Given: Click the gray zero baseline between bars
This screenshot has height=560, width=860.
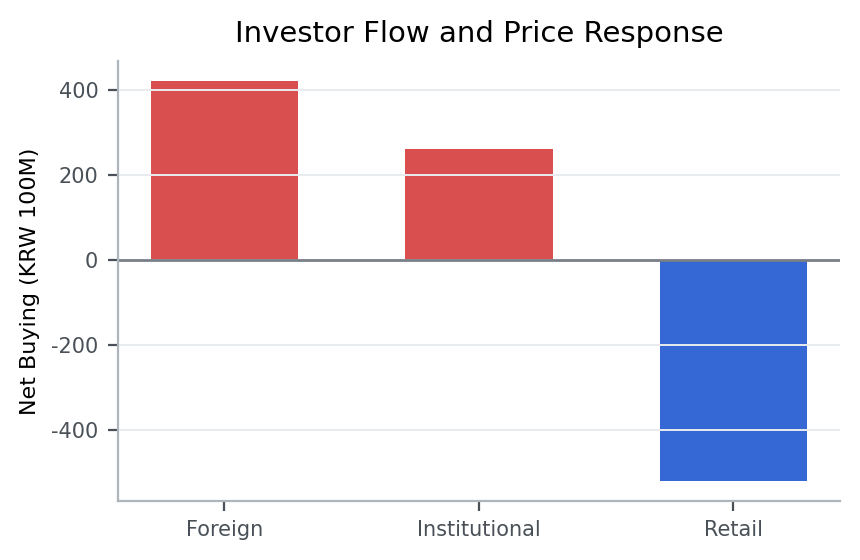Looking at the screenshot, I should tap(351, 260).
